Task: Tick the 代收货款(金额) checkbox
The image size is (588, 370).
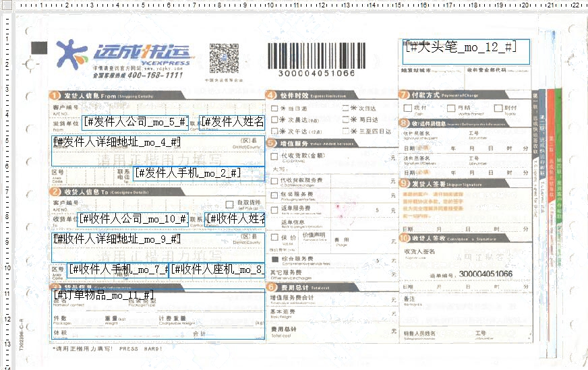Action: pyautogui.click(x=274, y=156)
